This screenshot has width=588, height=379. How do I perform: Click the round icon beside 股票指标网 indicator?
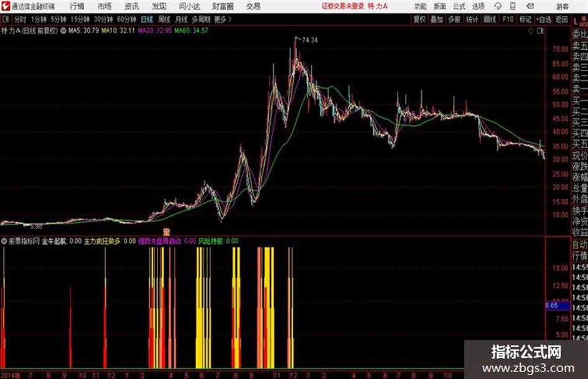(4, 241)
